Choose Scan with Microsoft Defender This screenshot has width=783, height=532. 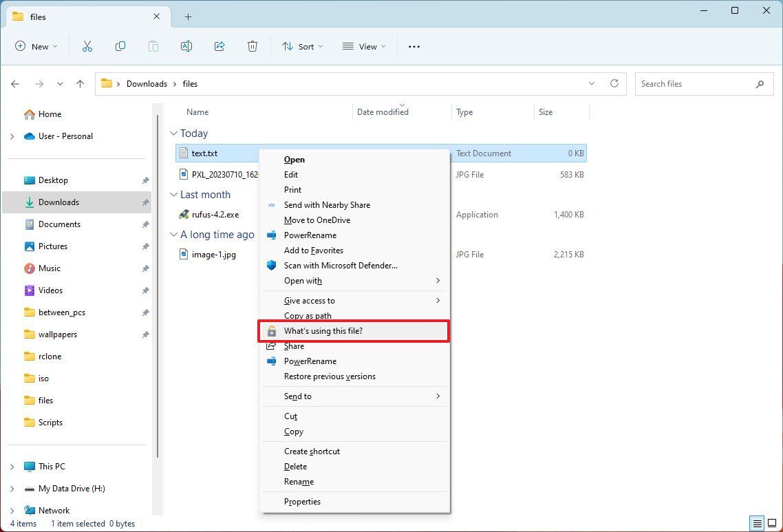coord(341,266)
